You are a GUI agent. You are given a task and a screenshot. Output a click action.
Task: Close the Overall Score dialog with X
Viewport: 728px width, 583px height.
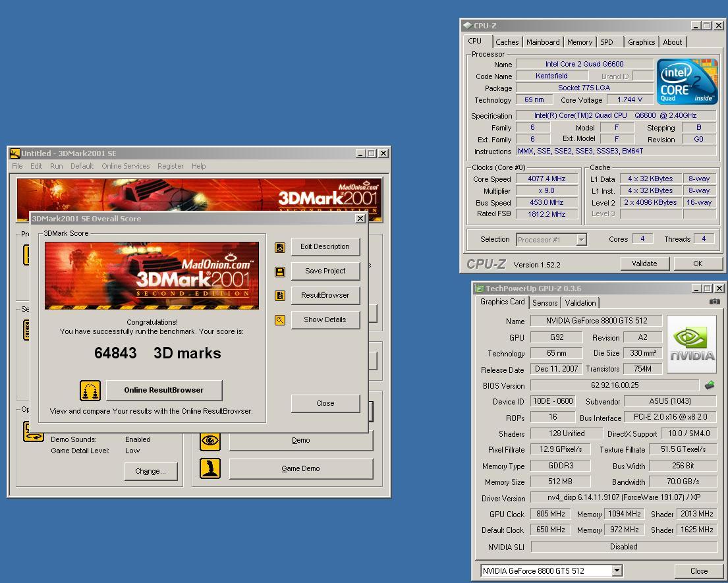(x=360, y=219)
